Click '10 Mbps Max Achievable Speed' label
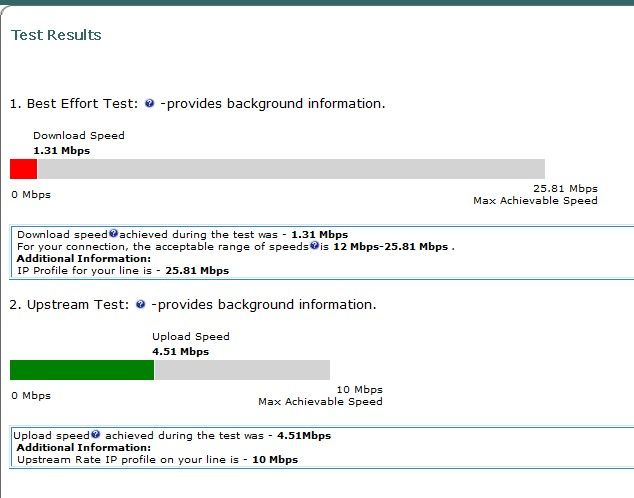 point(320,395)
